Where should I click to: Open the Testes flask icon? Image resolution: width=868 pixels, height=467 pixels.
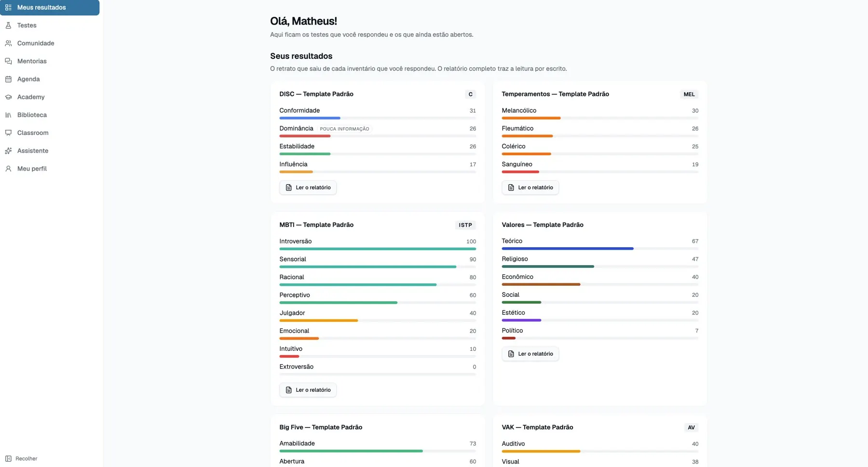(x=8, y=26)
